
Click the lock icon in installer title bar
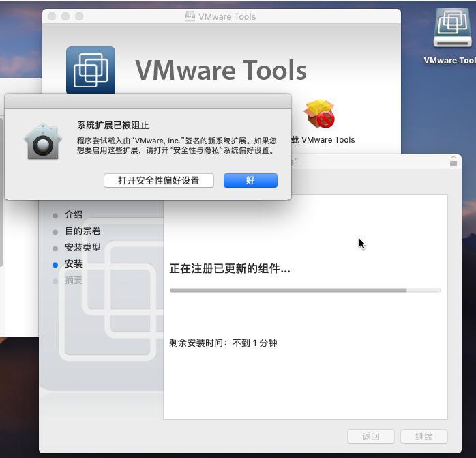[453, 161]
